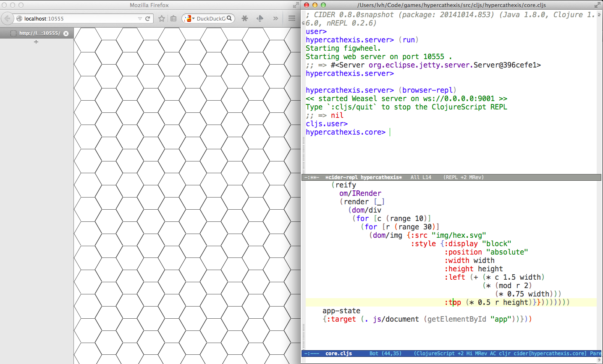Click the app-state symbol
Image resolution: width=603 pixels, height=364 pixels.
(x=341, y=311)
